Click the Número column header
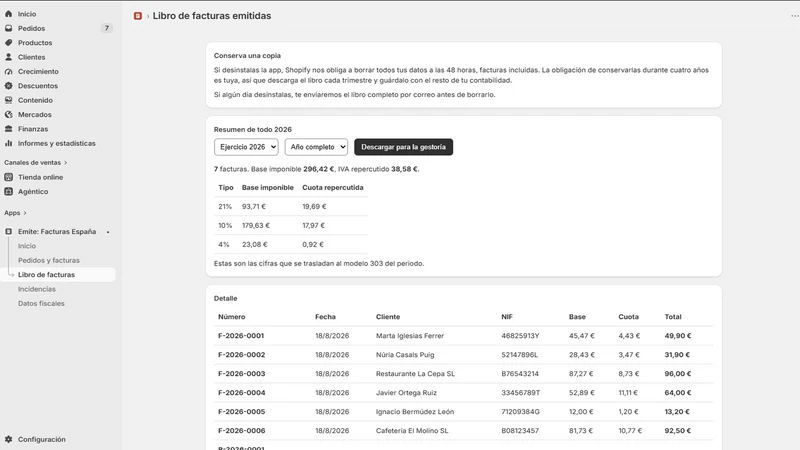This screenshot has height=450, width=800. [x=232, y=317]
